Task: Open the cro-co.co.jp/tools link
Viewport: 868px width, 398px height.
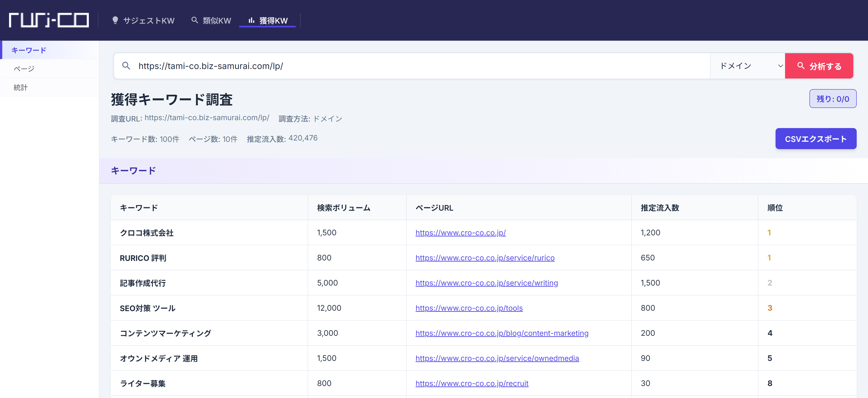Action: [469, 308]
